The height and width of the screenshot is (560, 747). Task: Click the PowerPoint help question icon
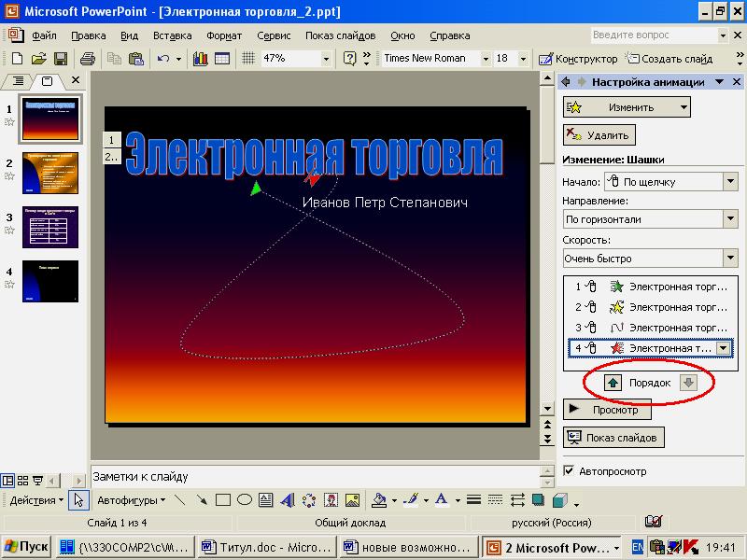tap(349, 59)
